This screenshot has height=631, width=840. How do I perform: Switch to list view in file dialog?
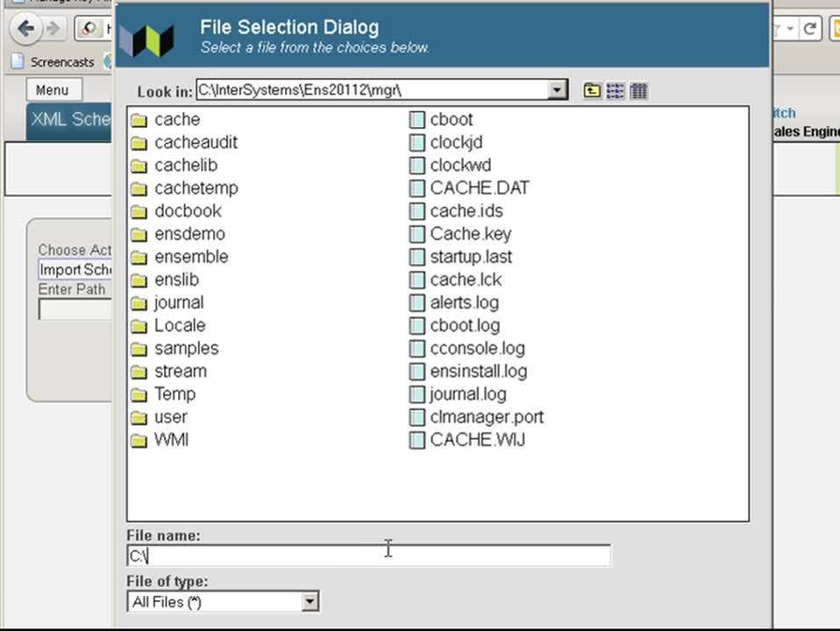[615, 90]
